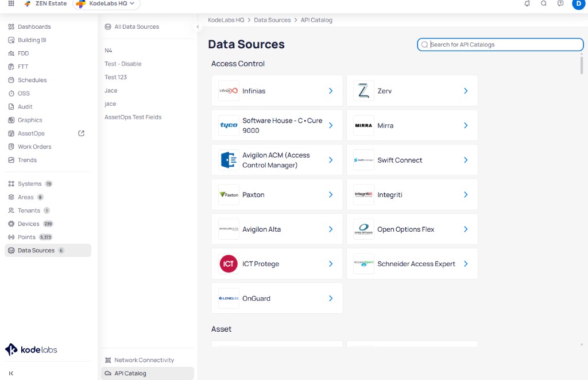This screenshot has width=588, height=380.
Task: Open the Swift Connect catalog card
Action: [x=412, y=160]
